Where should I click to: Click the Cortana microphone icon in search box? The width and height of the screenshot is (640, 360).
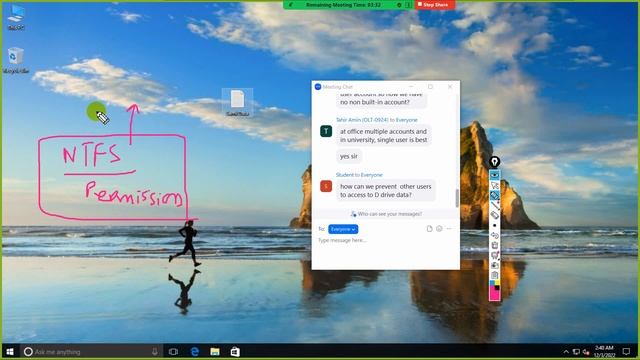click(155, 351)
